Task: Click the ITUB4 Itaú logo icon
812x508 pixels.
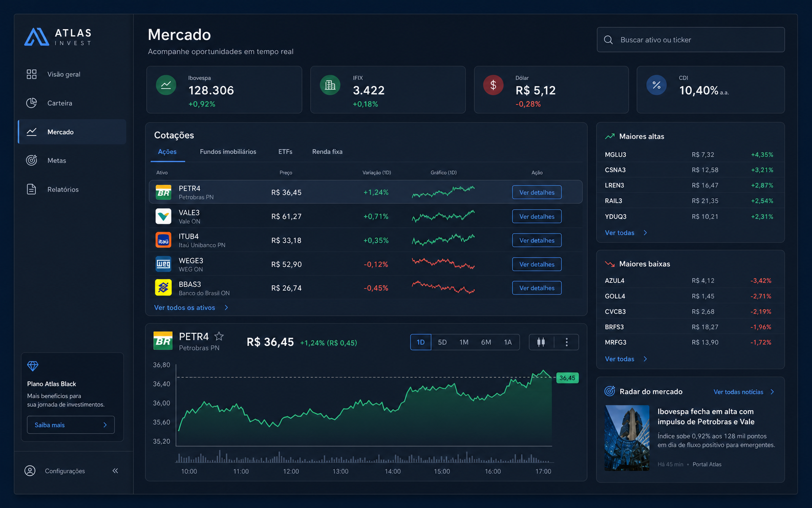Action: click(163, 240)
